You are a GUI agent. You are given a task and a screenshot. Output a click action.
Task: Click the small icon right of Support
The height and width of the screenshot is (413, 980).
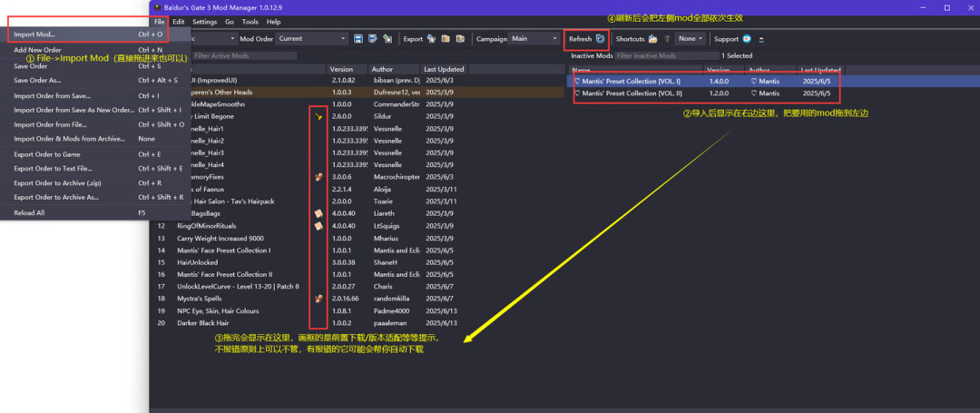(761, 39)
